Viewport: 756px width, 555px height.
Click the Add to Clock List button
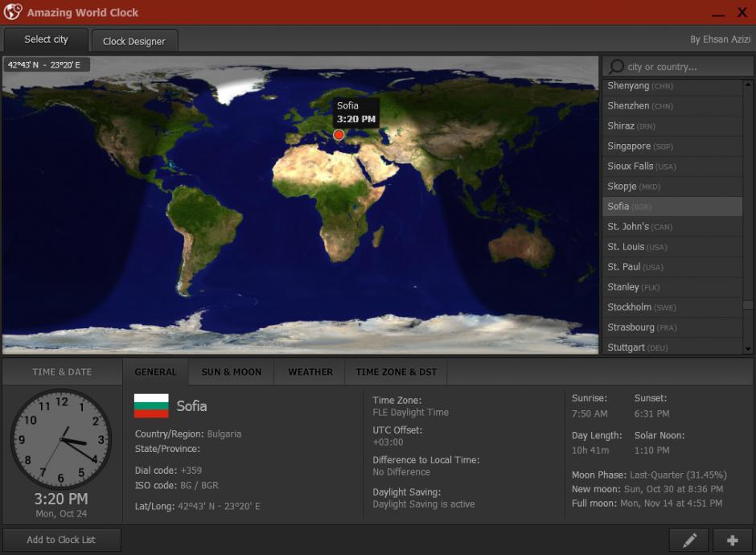61,540
